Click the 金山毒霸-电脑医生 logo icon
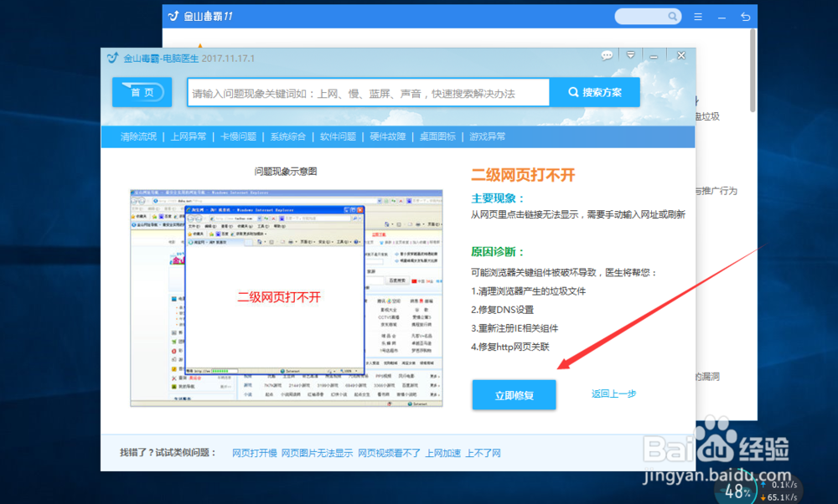This screenshot has height=504, width=838. tap(112, 58)
